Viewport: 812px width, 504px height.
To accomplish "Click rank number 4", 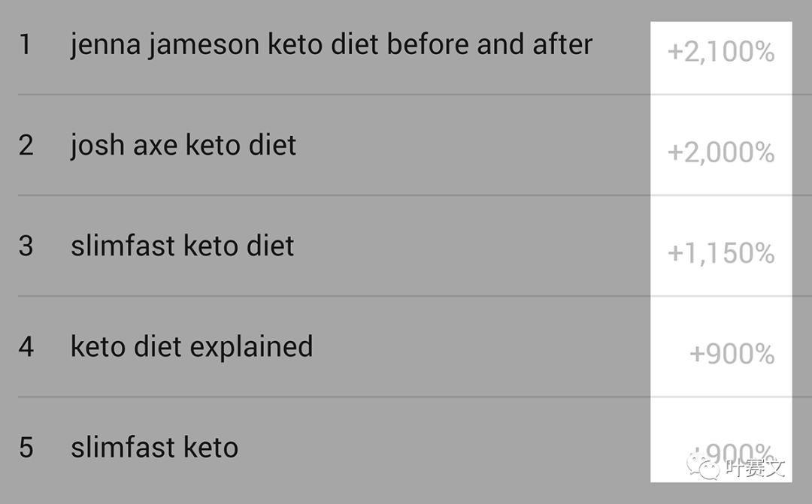I will coord(26,347).
